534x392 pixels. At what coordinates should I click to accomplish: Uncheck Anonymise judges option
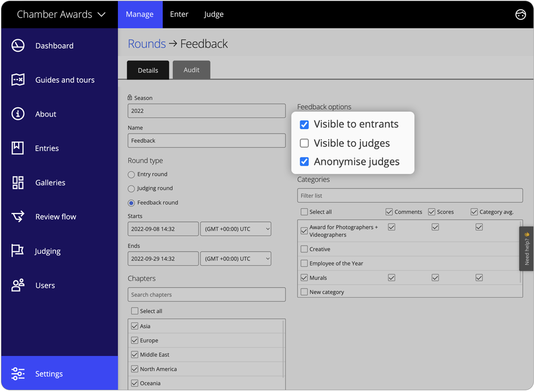(304, 162)
